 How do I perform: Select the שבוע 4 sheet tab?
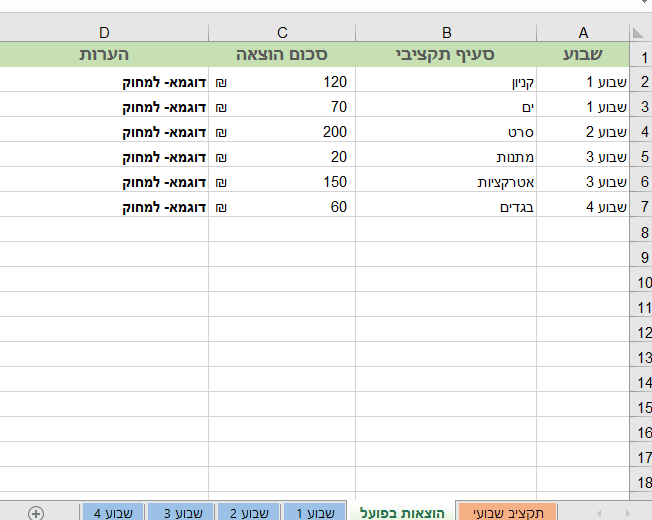click(x=113, y=512)
